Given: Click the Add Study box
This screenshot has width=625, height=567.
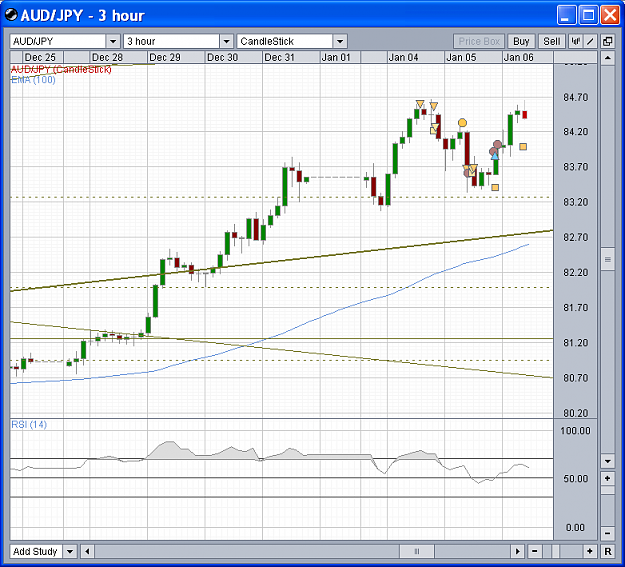Looking at the screenshot, I should 36,552.
